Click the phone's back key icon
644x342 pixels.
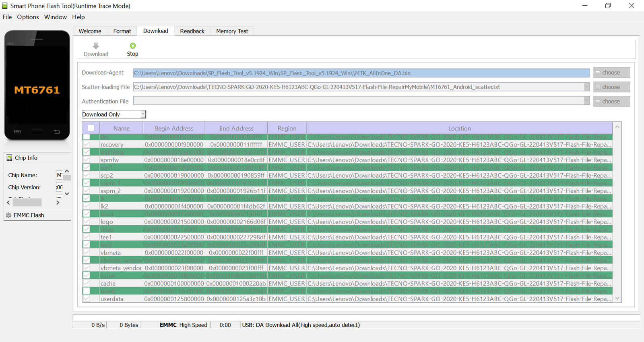[57, 132]
